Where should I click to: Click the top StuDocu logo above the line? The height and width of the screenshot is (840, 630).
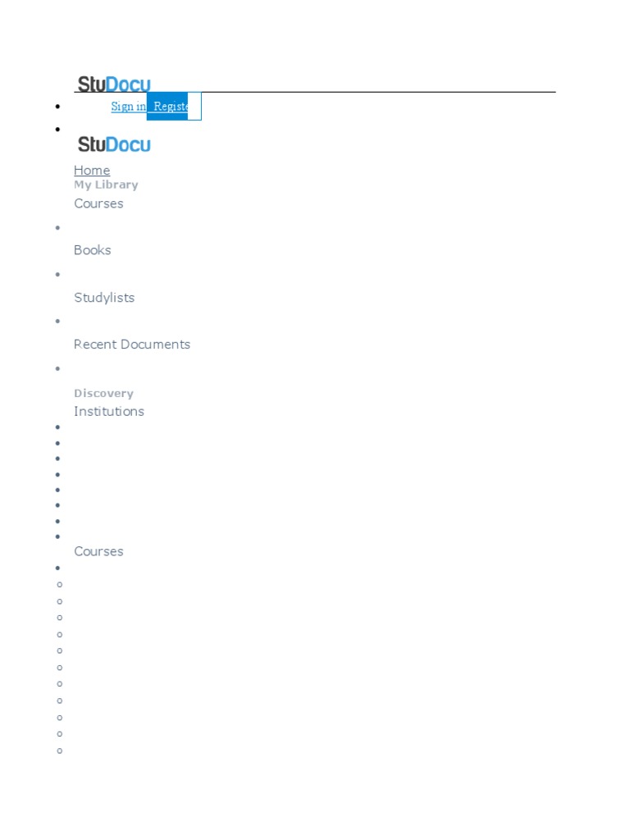[x=114, y=84]
